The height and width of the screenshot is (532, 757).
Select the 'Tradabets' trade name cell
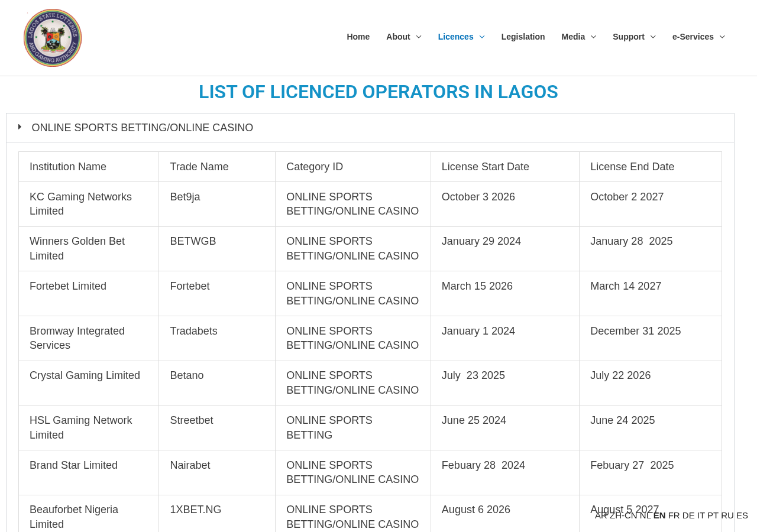point(217,338)
